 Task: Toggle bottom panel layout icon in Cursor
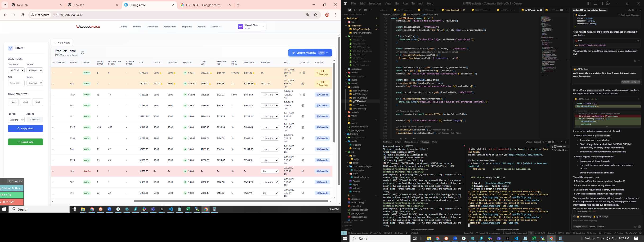point(595,3)
